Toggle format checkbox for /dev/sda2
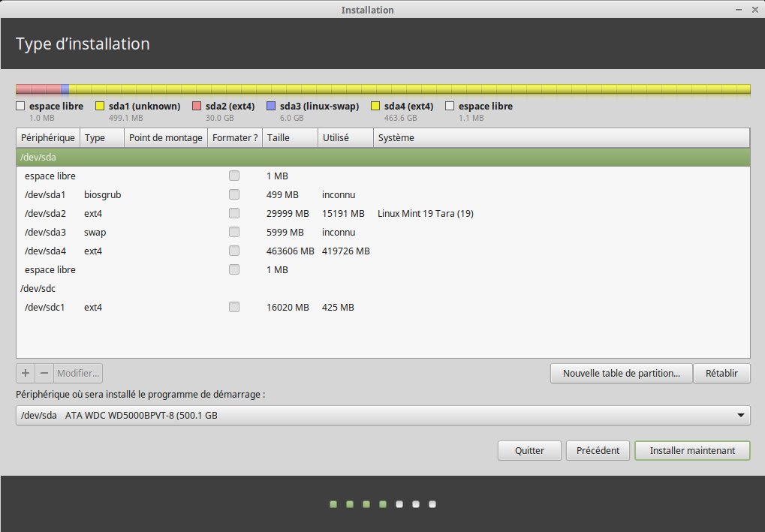Image resolution: width=765 pixels, height=532 pixels. 234,213
